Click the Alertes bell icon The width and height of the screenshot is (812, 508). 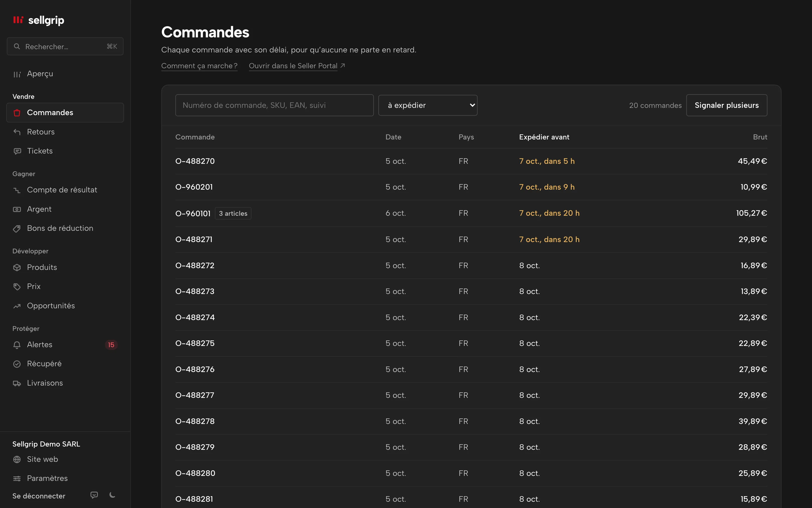(x=17, y=345)
